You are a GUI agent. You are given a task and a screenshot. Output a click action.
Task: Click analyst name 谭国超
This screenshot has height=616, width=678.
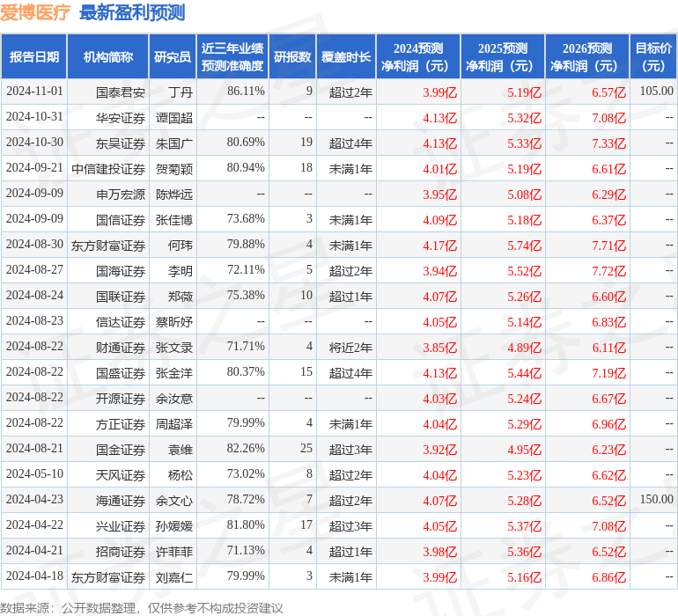coord(174,118)
